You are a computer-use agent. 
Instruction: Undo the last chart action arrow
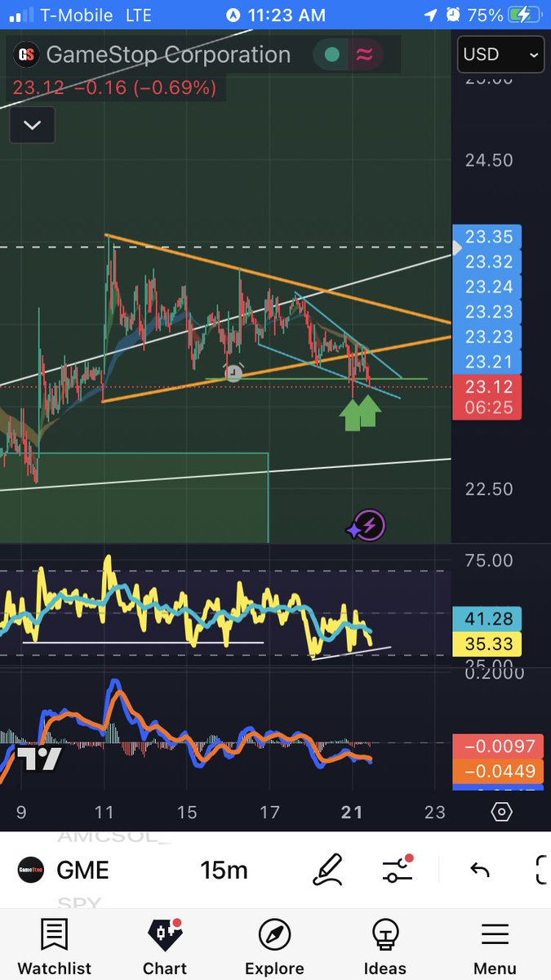pos(479,871)
